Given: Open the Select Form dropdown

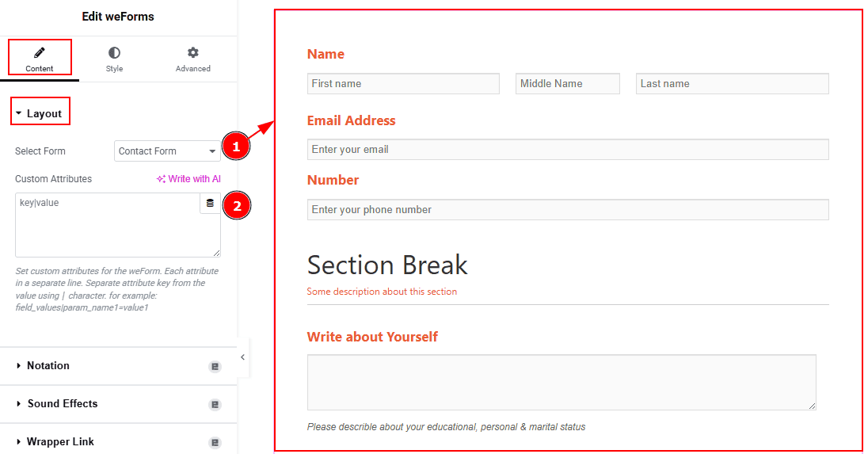Looking at the screenshot, I should (167, 151).
